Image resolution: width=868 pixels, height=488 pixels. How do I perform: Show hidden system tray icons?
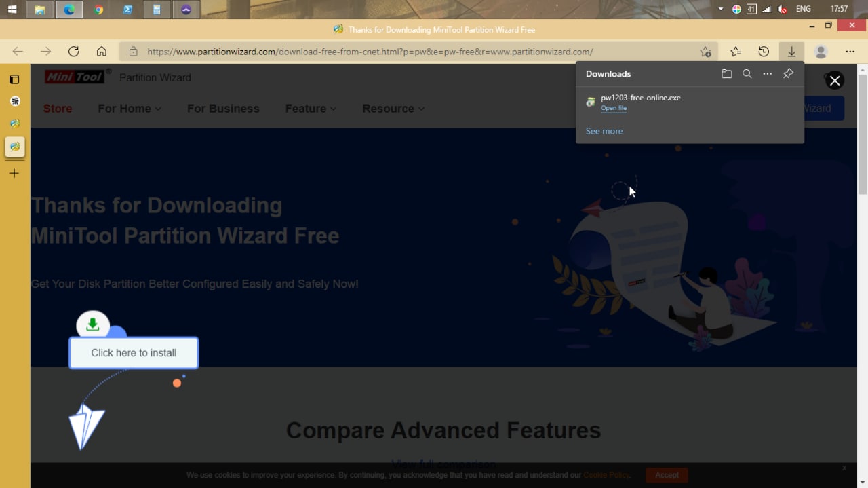coord(720,9)
